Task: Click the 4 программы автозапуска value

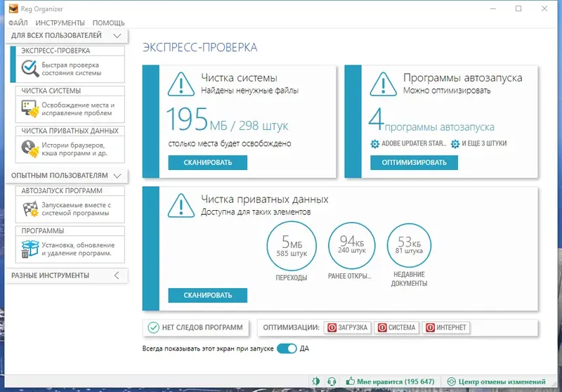Action: [431, 121]
